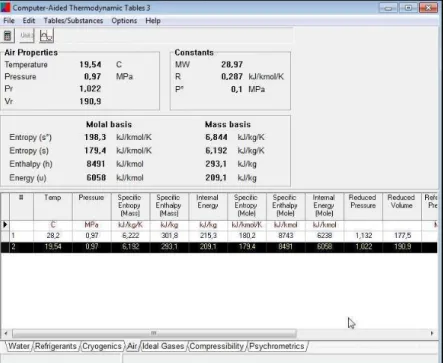Click cell 215,3 in row 1
Viewport: 443px width, 363px height.
[x=208, y=236]
